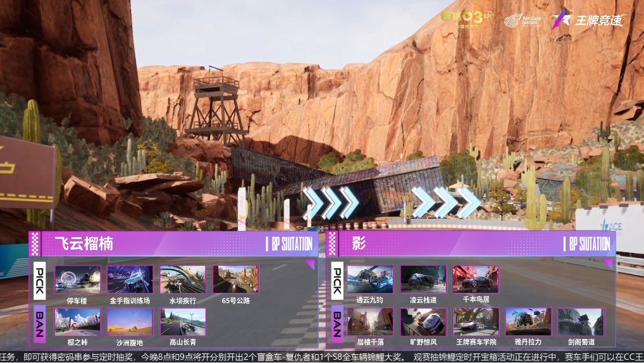Screen dimensions: 644x363
Task: Click the 影 team name
Action: (359, 243)
